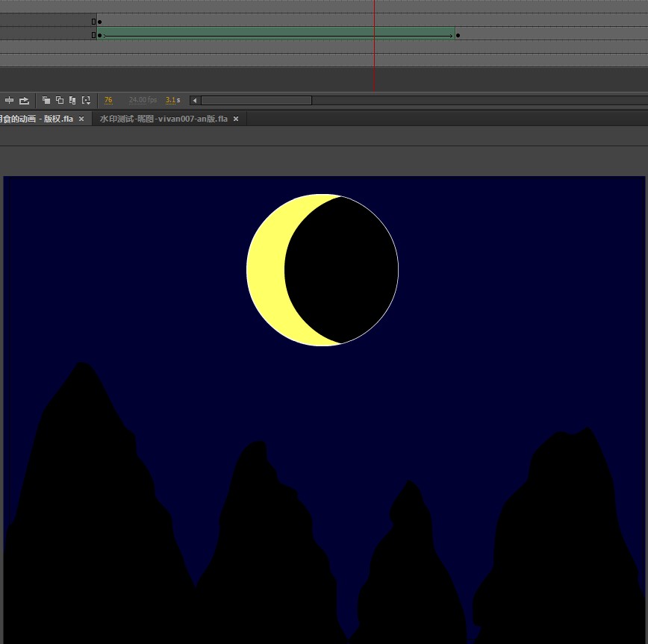648x644 pixels.
Task: Enable Edit Multiple Frames
Action: 72,100
